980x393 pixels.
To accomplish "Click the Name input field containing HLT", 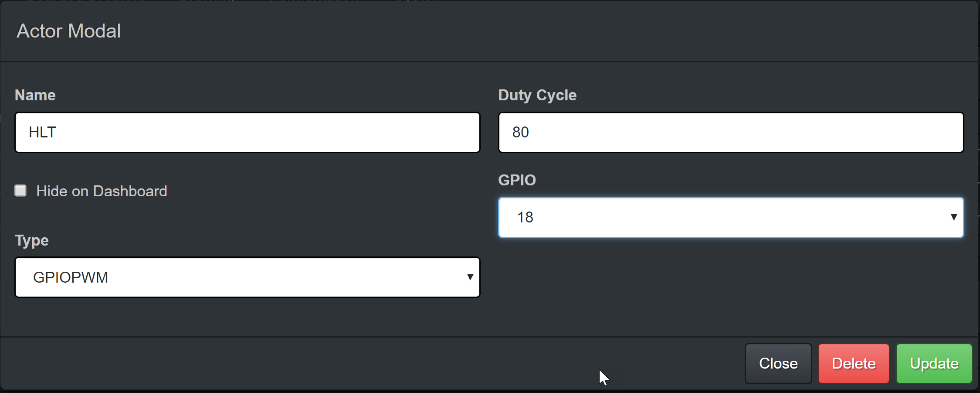I will pyautogui.click(x=248, y=132).
